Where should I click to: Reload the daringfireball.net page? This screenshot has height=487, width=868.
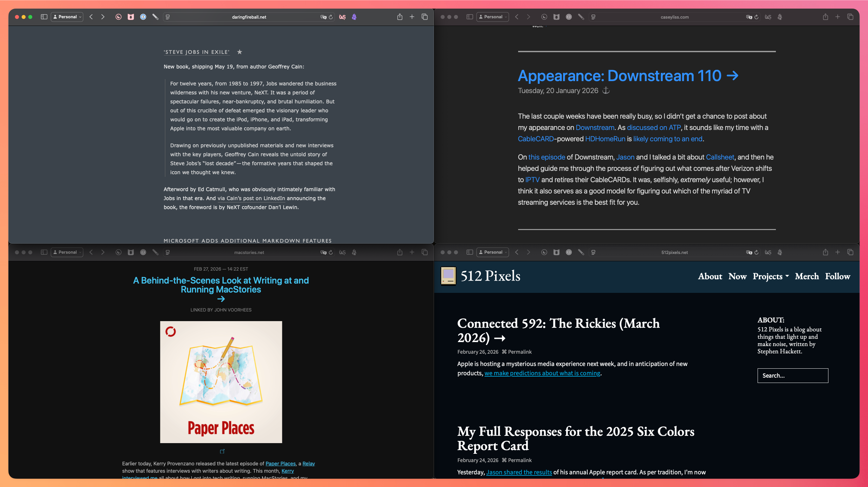(331, 17)
